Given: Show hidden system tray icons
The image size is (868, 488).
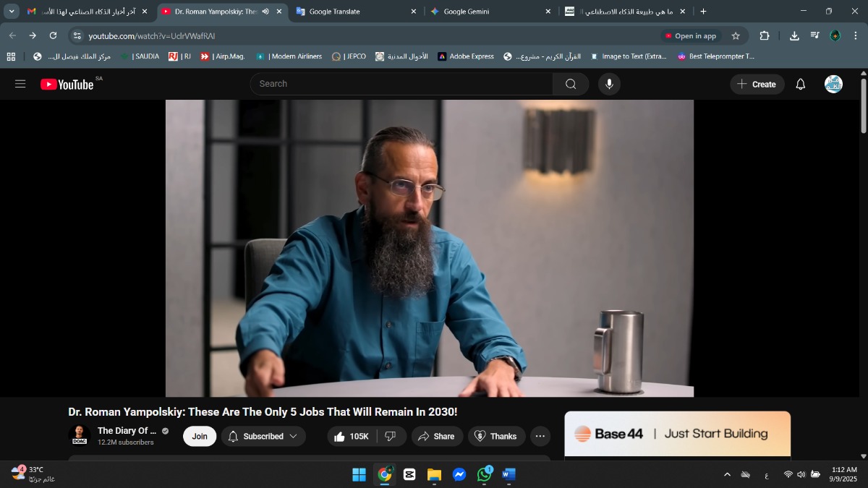Looking at the screenshot, I should coord(727,474).
